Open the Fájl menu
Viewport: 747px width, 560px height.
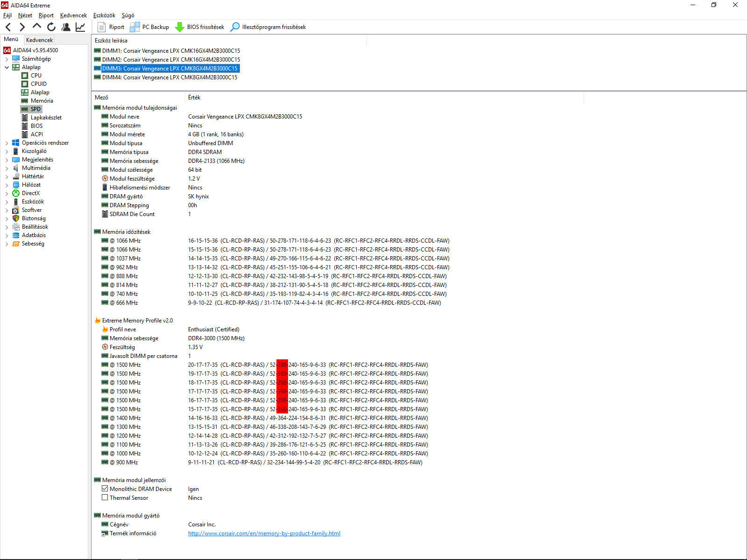coord(7,15)
